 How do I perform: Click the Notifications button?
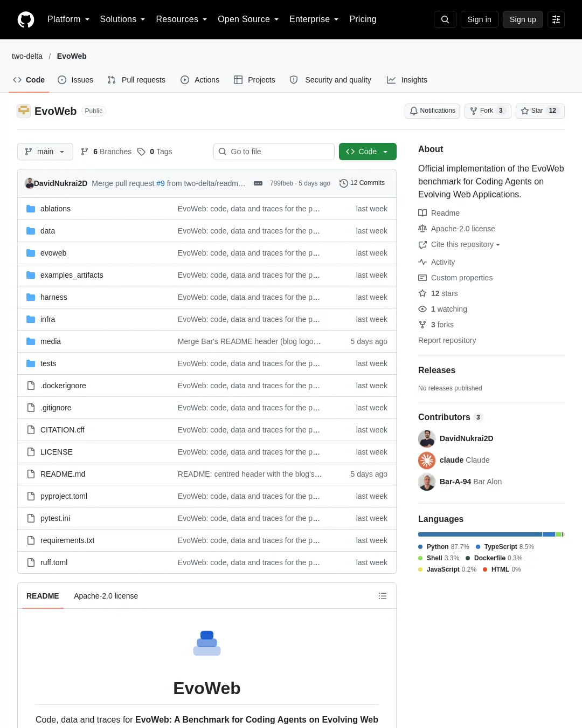tap(432, 111)
